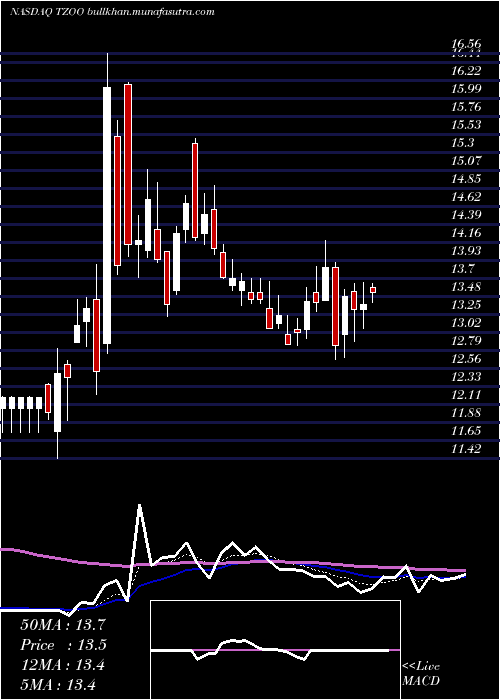500x700 pixels.
Task: Click the NASDAQ TZOO bullkhan.munafasutra.com title text
Action: pyautogui.click(x=112, y=12)
